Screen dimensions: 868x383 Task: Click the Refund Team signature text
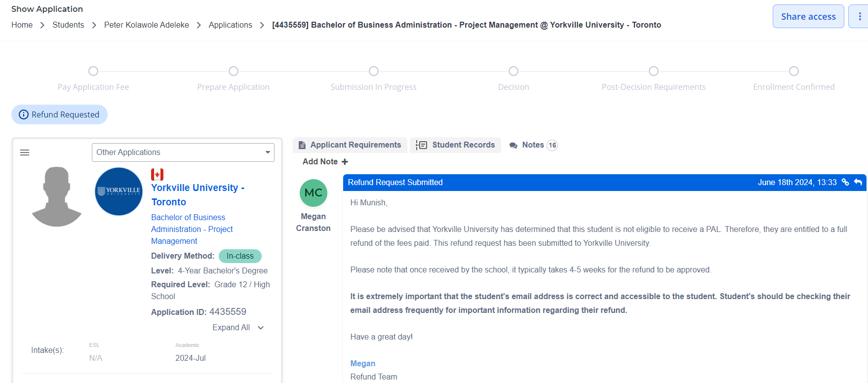[x=374, y=377]
